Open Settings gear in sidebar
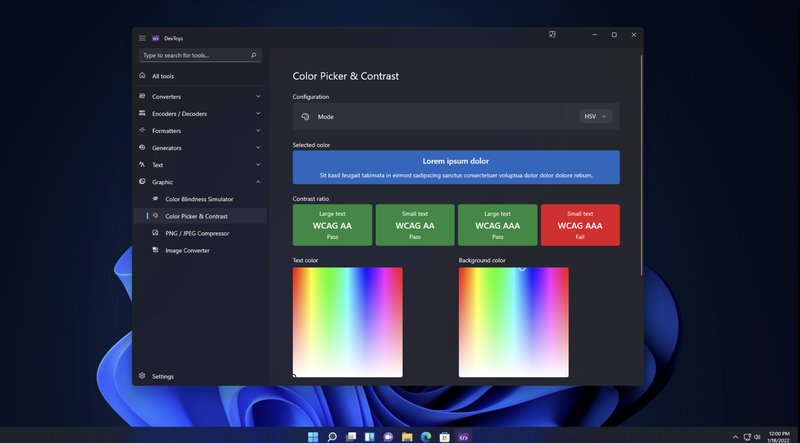This screenshot has width=800, height=443. pyautogui.click(x=142, y=376)
